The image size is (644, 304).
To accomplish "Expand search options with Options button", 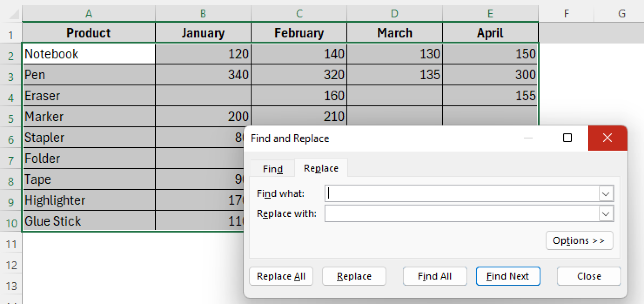I will (x=579, y=240).
